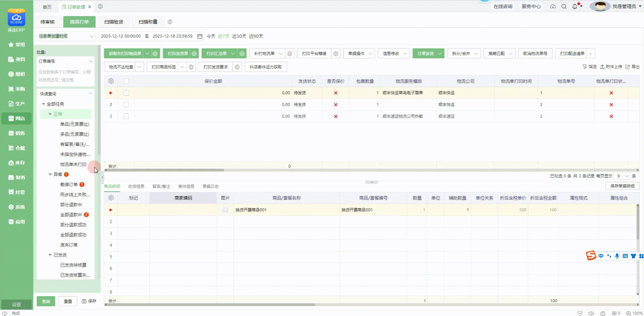Screen dimensions: 644x316
Task: Open the search magnifier icon in top bar
Action: click(564, 6)
